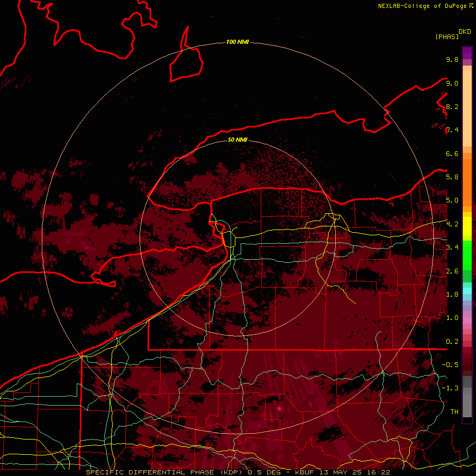This screenshot has height=476, width=476.
Task: Click the 0.5 DEG elevation text in footer
Action: coord(264,472)
